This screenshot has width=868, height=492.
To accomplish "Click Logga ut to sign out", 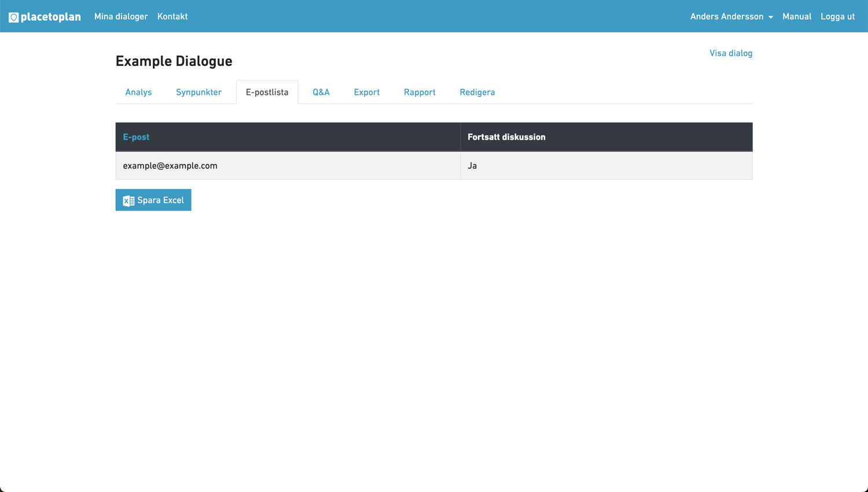I will pos(837,17).
